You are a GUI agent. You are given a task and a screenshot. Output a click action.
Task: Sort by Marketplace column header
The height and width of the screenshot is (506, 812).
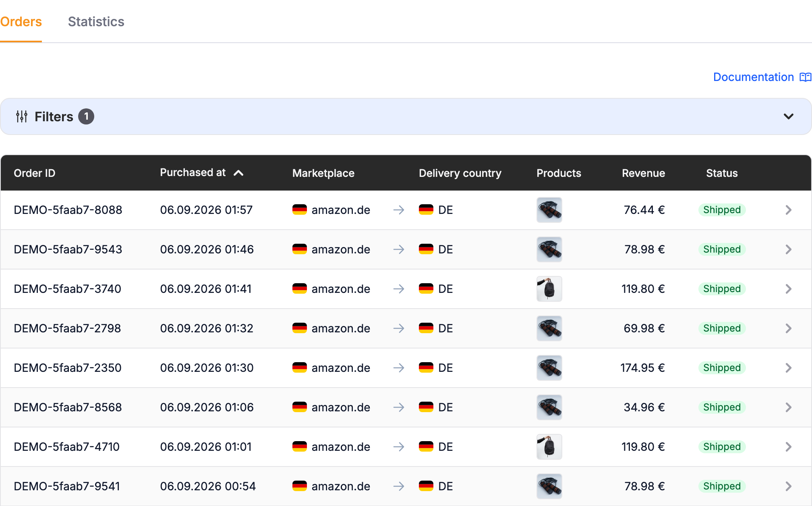pyautogui.click(x=323, y=173)
